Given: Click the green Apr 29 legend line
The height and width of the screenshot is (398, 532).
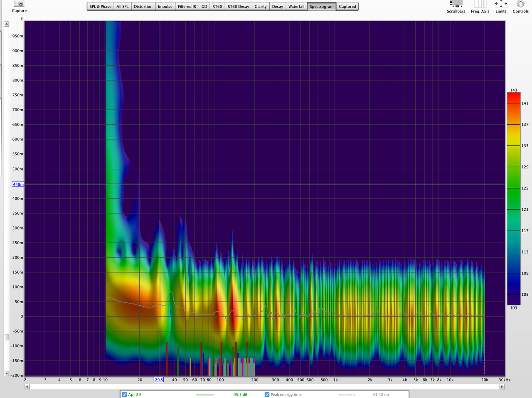Looking at the screenshot, I should pyautogui.click(x=204, y=395).
